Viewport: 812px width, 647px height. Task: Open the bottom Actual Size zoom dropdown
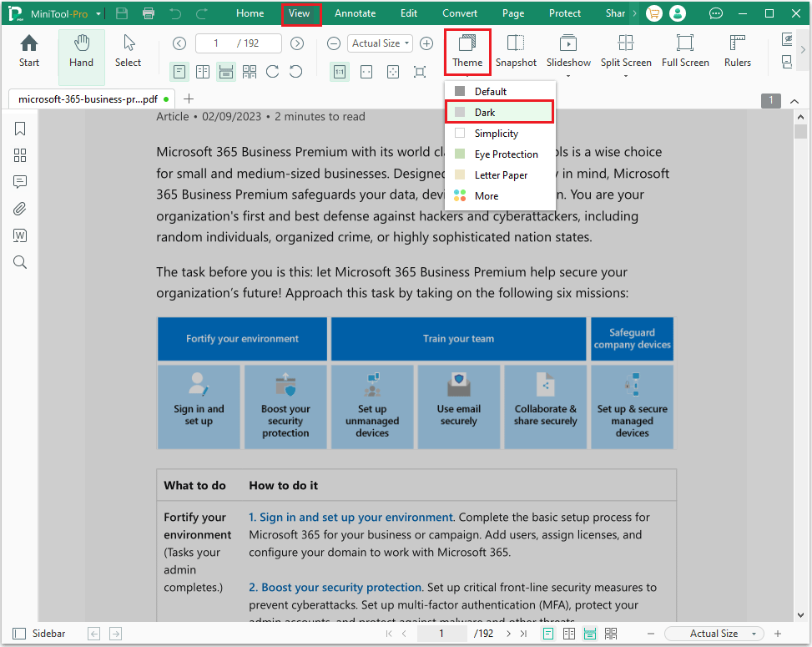714,634
